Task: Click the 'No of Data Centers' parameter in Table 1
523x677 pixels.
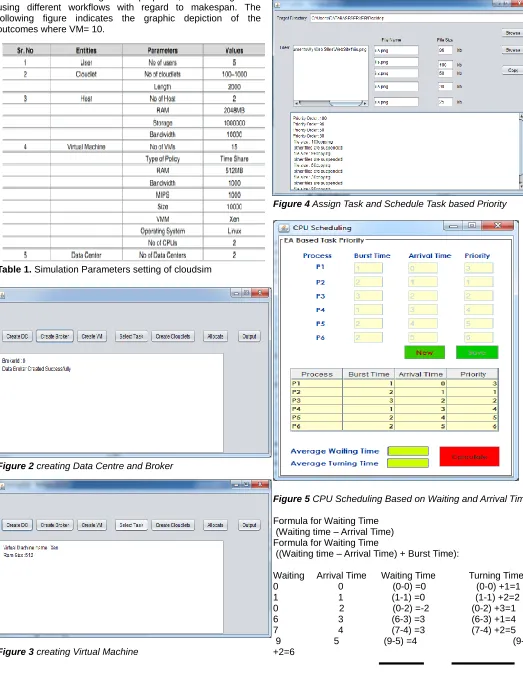Action: (162, 255)
